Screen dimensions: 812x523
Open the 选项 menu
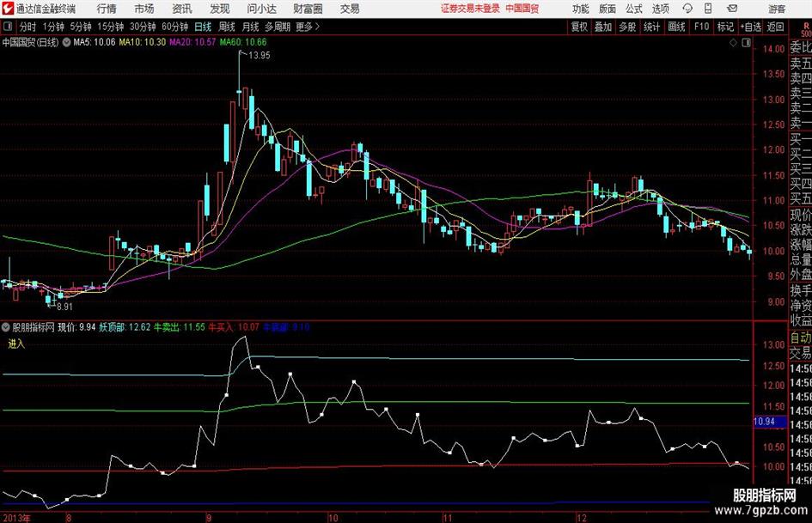click(x=660, y=9)
